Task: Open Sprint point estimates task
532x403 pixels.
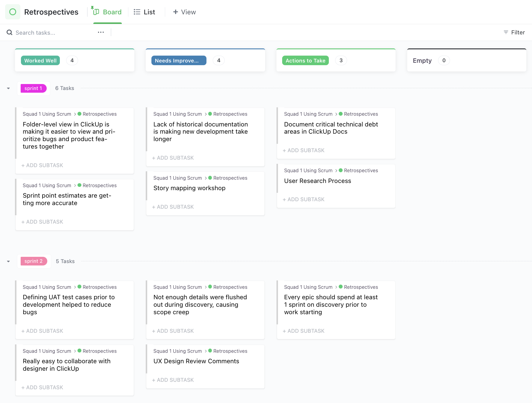Action: (x=67, y=199)
